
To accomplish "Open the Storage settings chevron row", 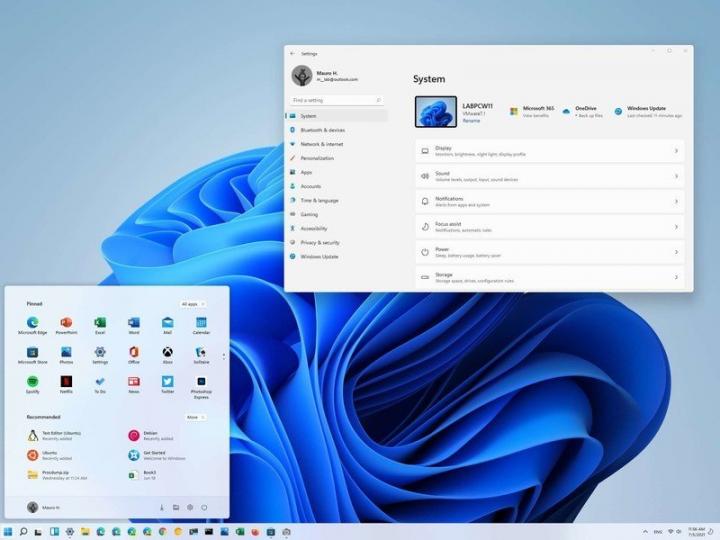I will click(x=548, y=277).
